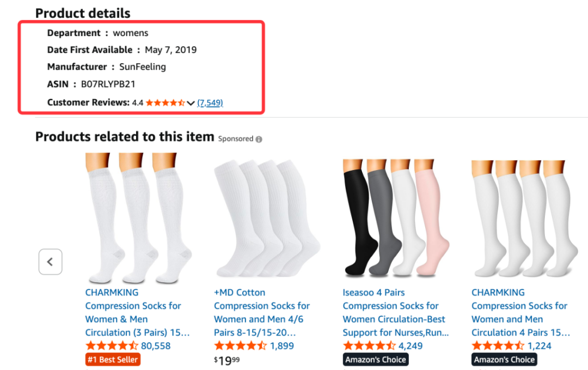Click the star rating beside 80,558
This screenshot has height=370, width=588.
click(112, 345)
